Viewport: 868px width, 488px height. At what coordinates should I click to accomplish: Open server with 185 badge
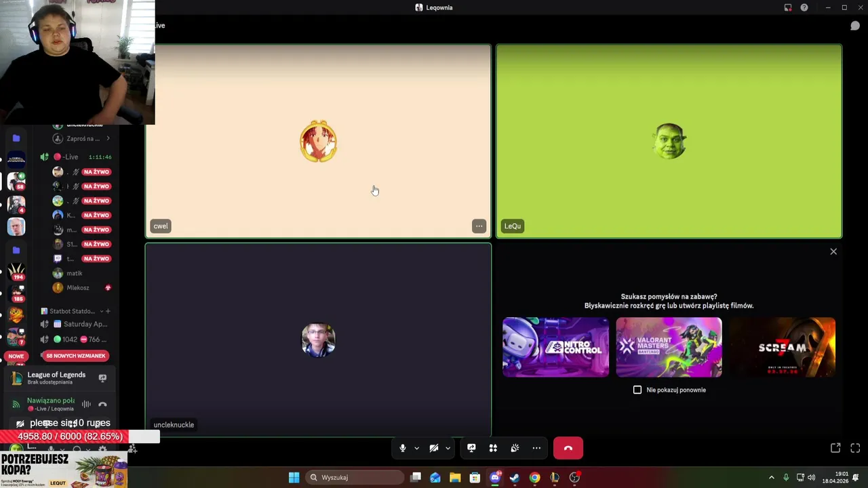click(x=16, y=294)
